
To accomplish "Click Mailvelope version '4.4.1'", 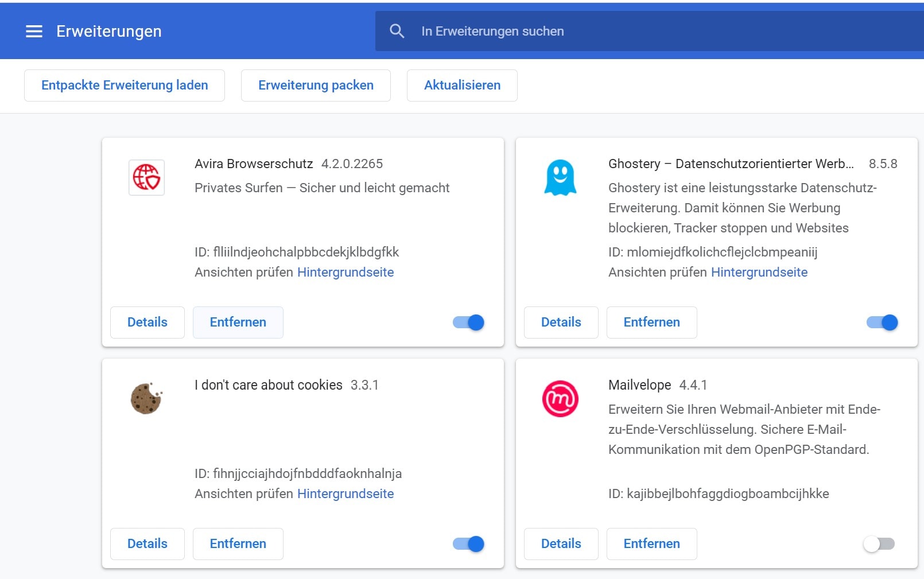I will coord(693,385).
